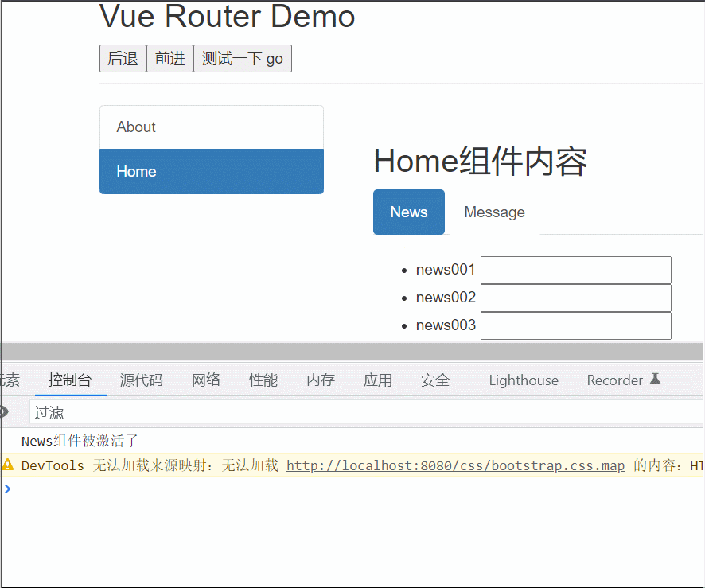Click the news002 list label
Viewport: 705px width, 588px height.
[445, 298]
